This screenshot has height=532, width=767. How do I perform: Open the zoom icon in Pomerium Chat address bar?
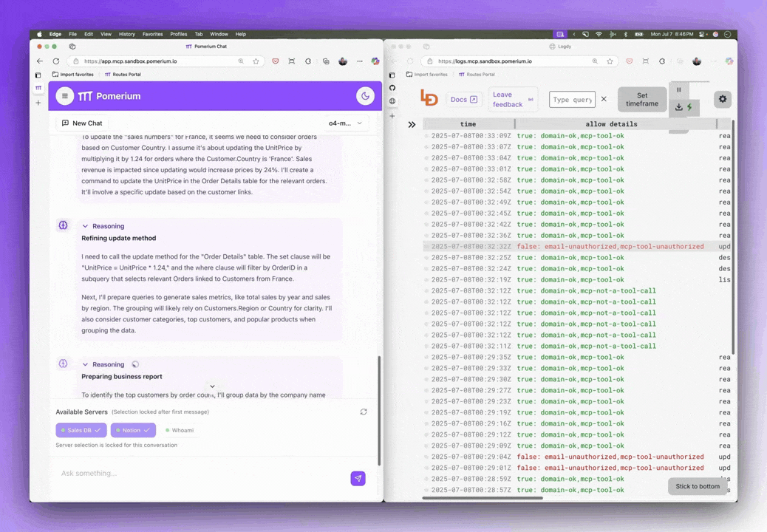[241, 61]
